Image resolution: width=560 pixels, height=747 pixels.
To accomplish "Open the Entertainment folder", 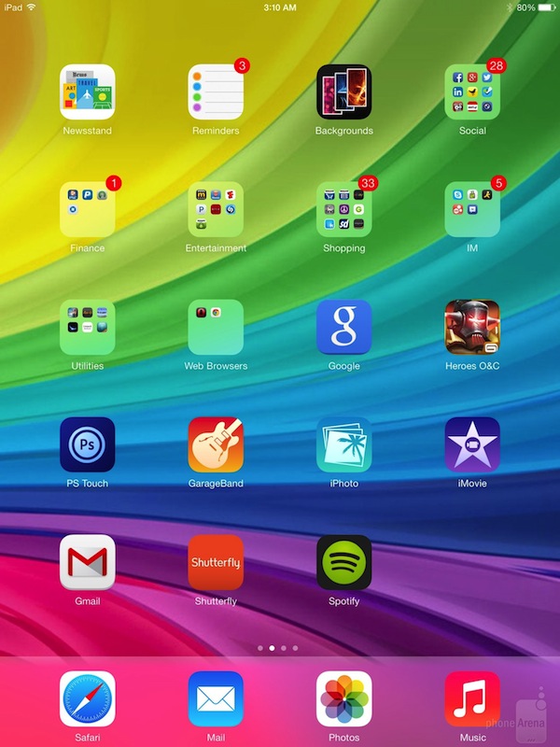I will (216, 209).
